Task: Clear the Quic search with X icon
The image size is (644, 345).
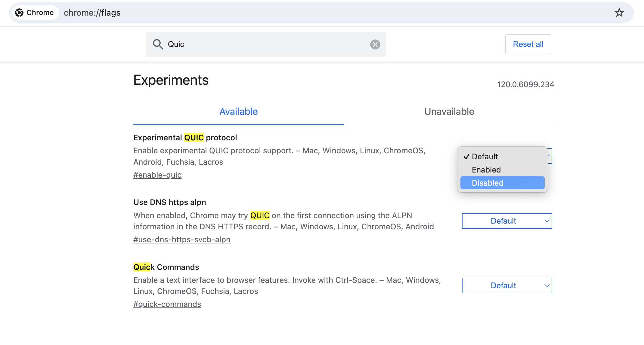Action: [375, 44]
